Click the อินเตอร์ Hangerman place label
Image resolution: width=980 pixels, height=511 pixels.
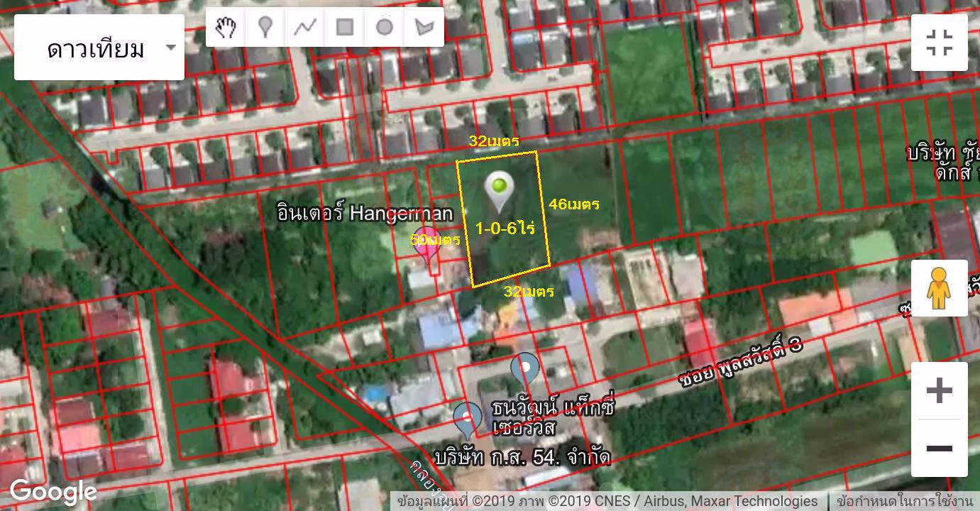click(365, 214)
